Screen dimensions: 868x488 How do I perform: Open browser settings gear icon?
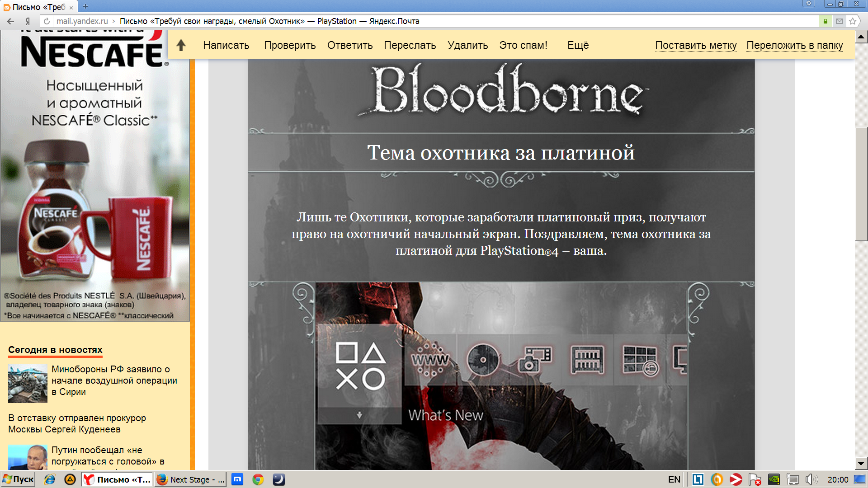(809, 4)
